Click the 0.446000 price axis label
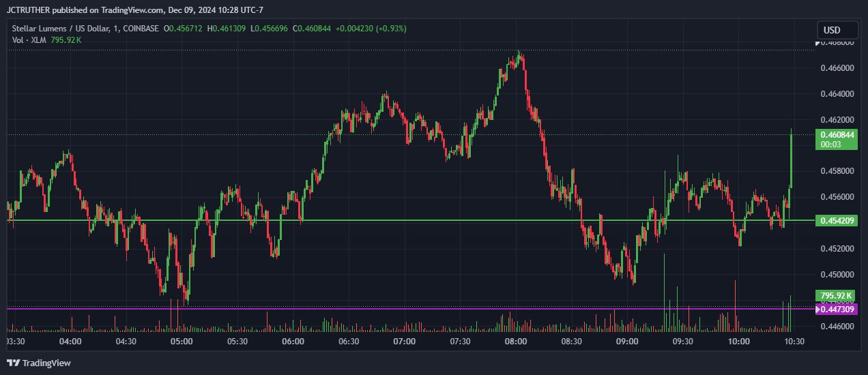The height and width of the screenshot is (375, 868). coord(837,327)
